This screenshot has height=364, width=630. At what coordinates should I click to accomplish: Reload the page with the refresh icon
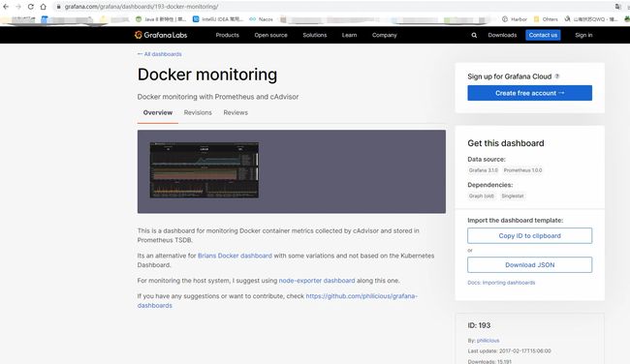[x=31, y=7]
